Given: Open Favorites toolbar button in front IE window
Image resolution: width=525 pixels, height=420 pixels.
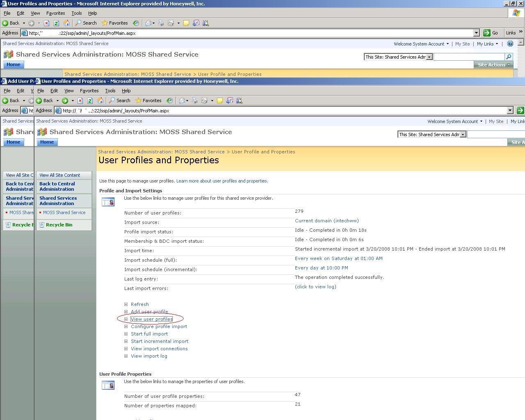Looking at the screenshot, I should pyautogui.click(x=148, y=100).
